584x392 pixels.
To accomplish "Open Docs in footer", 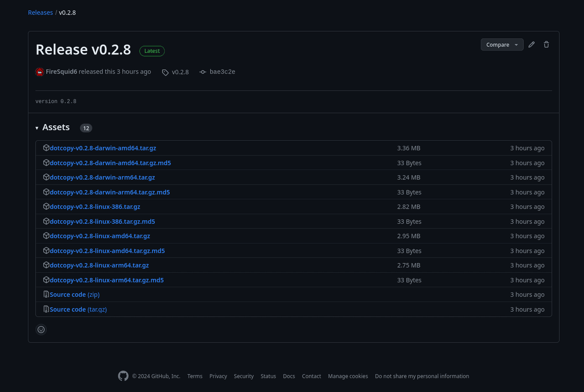I will tap(289, 376).
